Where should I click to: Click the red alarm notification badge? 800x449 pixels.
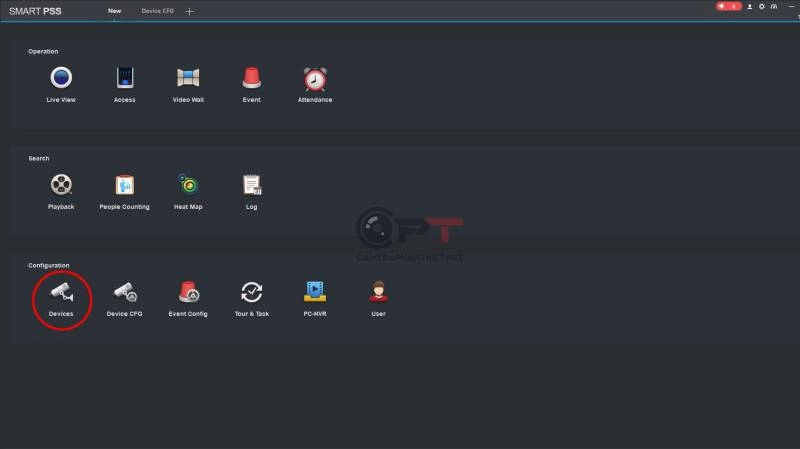click(x=728, y=6)
